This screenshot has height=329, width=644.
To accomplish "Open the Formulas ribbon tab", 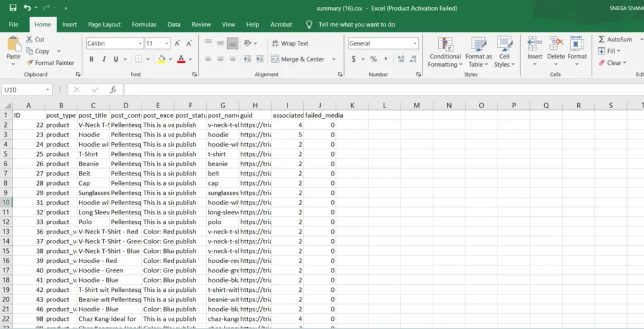I will 144,25.
